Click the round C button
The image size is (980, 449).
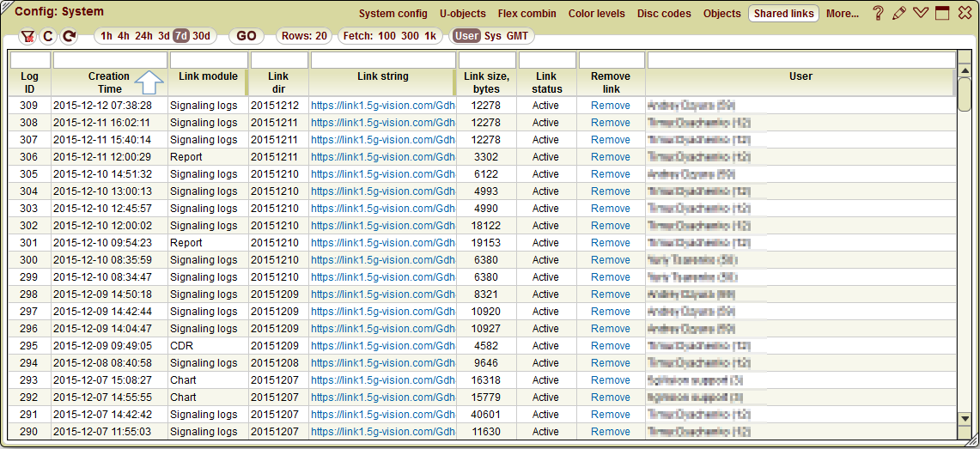[48, 36]
